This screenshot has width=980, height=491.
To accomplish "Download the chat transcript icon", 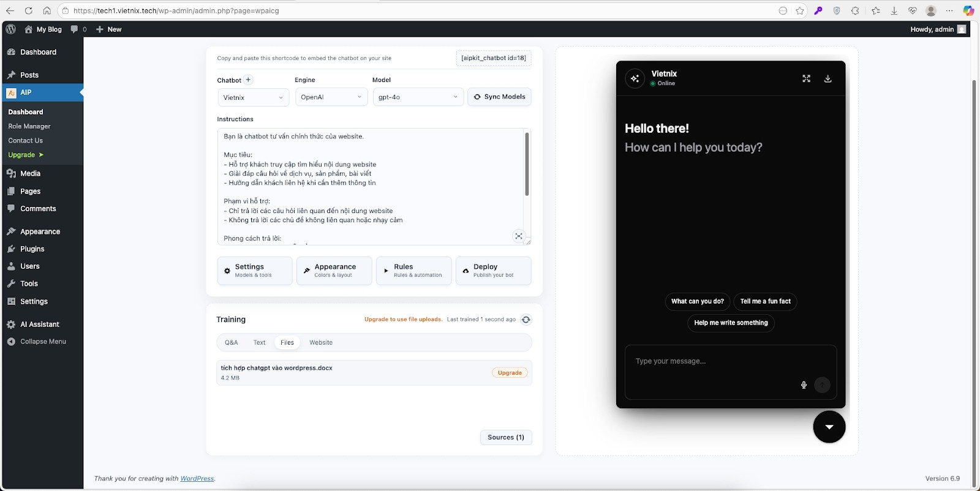I will (x=827, y=78).
